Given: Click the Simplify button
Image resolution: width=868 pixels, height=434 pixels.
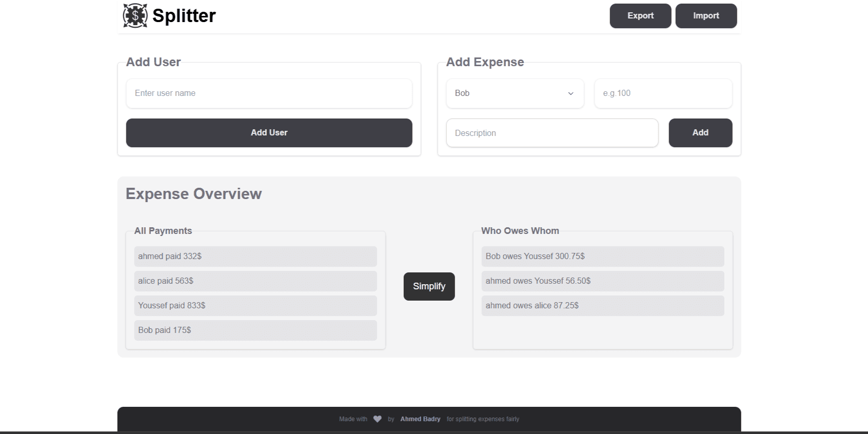Looking at the screenshot, I should (429, 286).
